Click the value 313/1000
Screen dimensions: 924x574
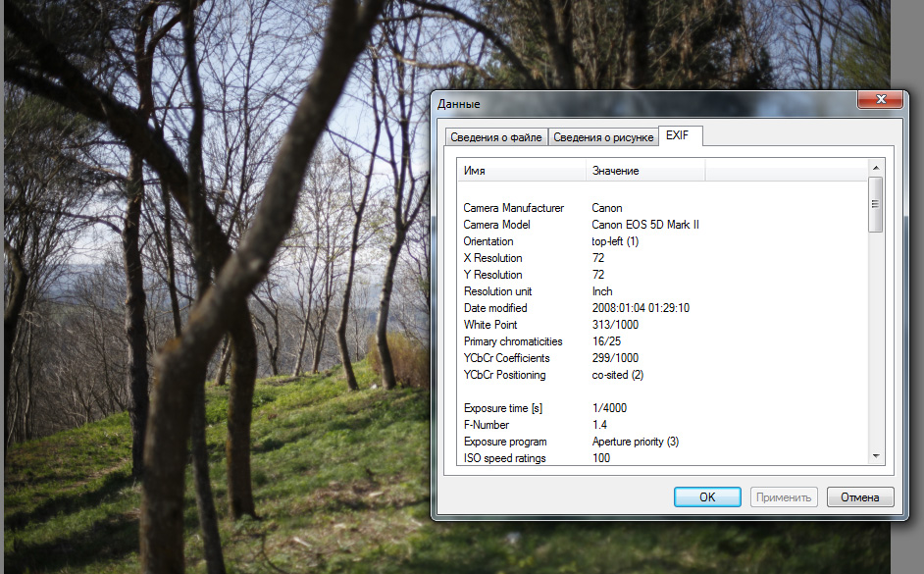pos(615,325)
